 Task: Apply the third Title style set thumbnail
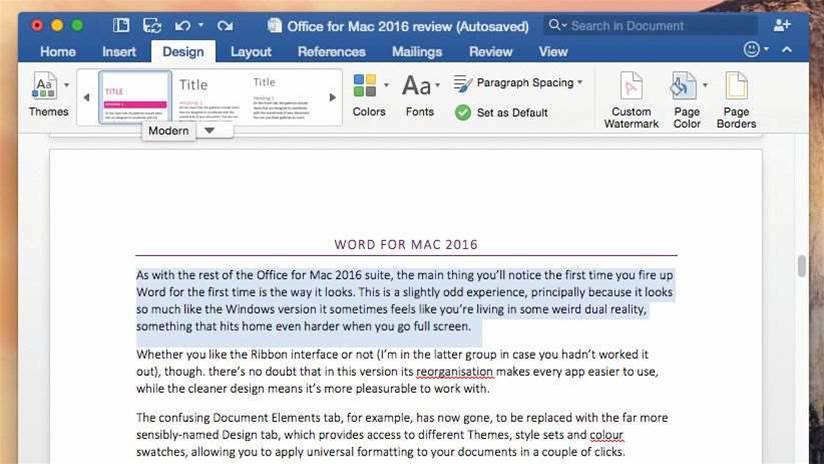tap(281, 97)
